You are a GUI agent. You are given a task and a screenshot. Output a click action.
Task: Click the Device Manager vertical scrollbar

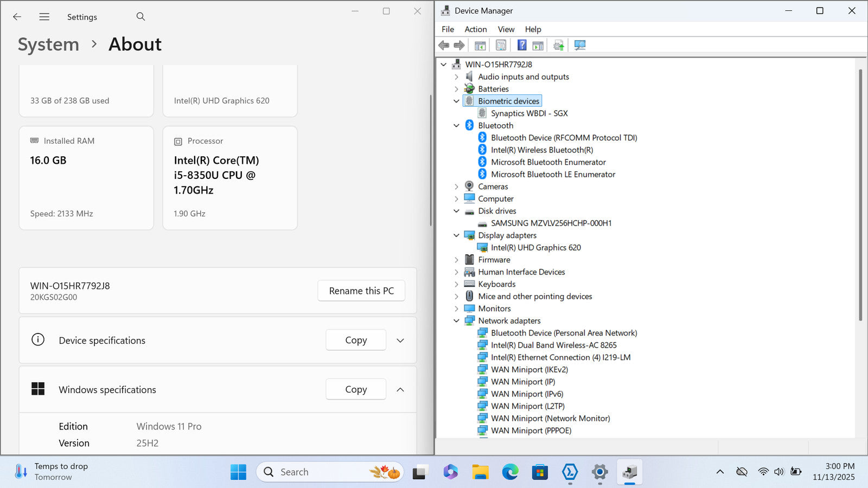(860, 195)
